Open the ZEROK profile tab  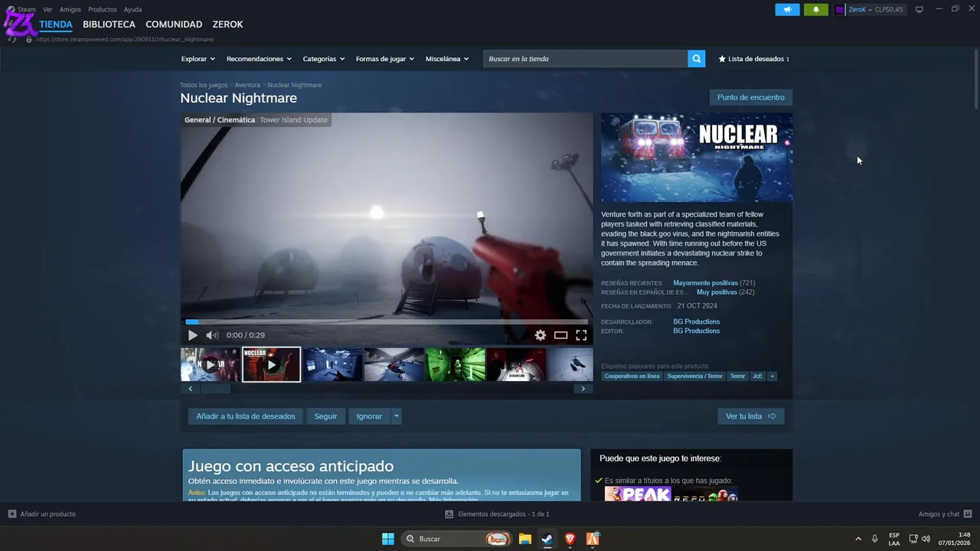point(227,24)
